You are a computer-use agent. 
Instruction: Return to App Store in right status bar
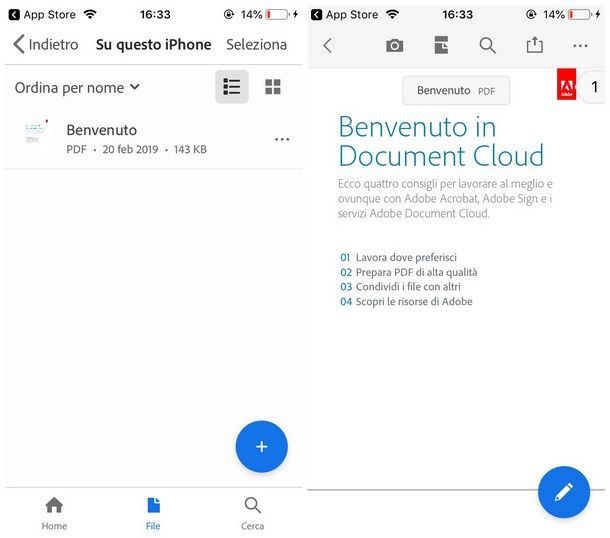[345, 15]
